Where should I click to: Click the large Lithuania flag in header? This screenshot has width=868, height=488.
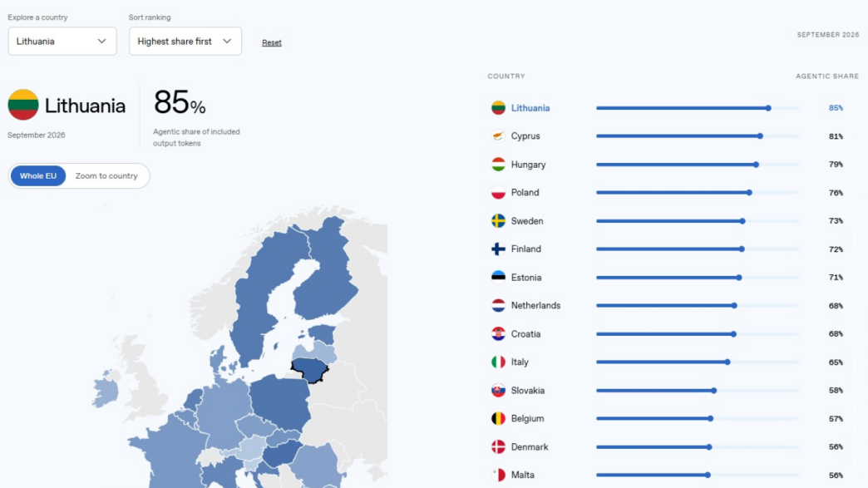click(23, 105)
